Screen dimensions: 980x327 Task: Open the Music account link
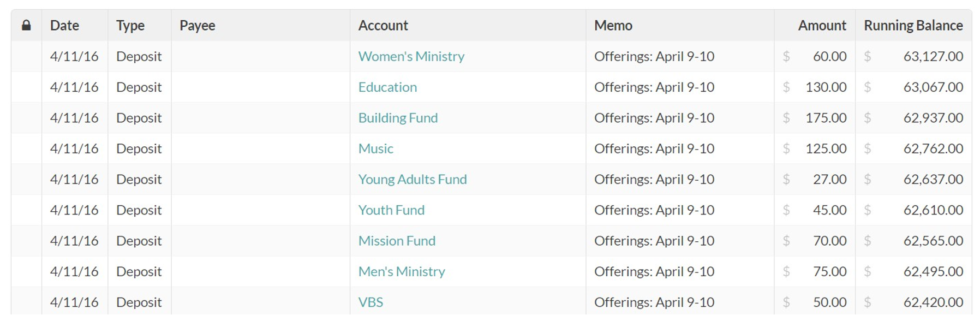[375, 148]
